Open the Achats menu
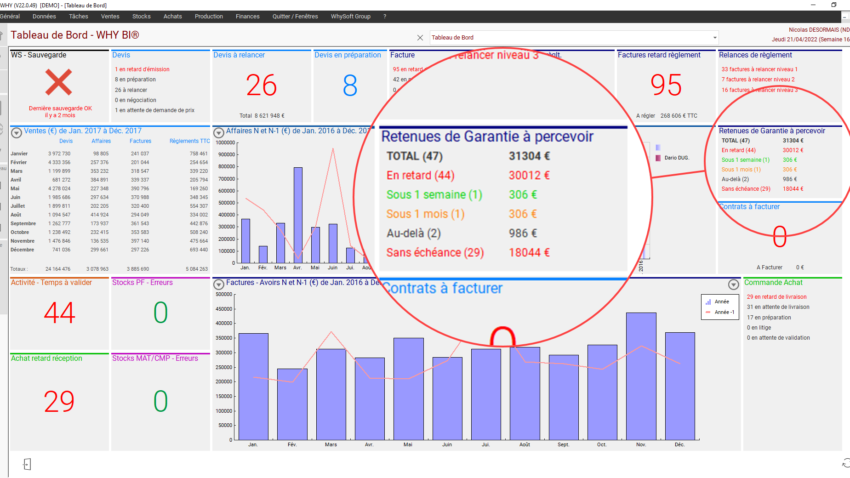 tap(173, 16)
